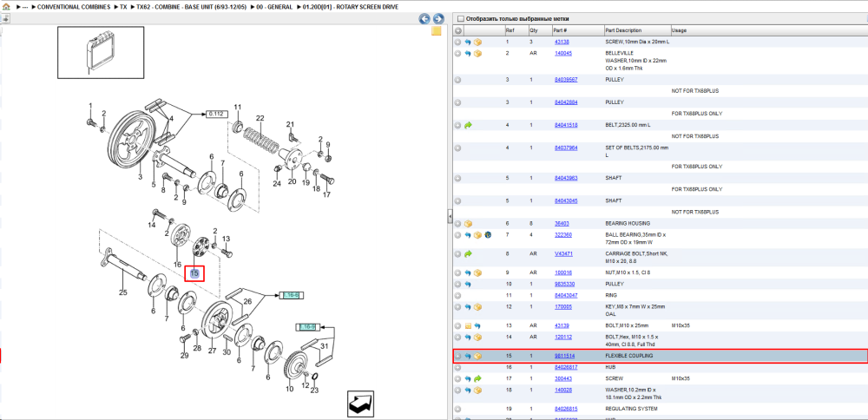The height and width of the screenshot is (420, 868).
Task: Open part number link 9811514
Action: 565,357
